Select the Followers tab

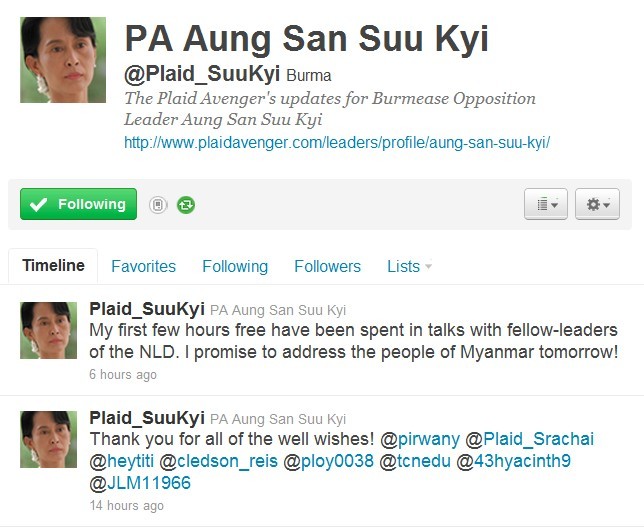click(x=327, y=266)
